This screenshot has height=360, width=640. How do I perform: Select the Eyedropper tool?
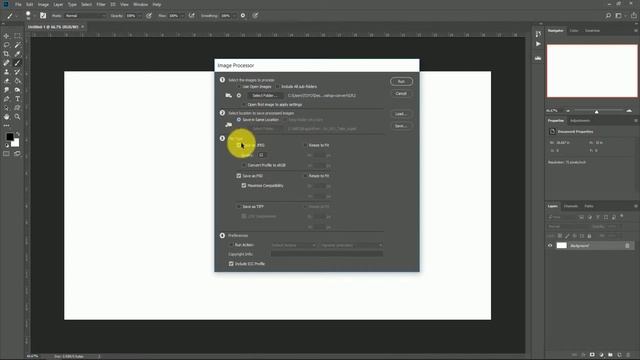point(18,54)
